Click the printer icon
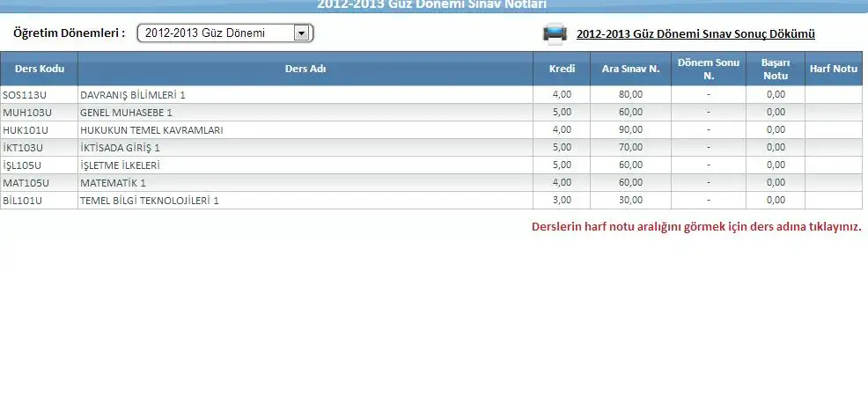 (554, 34)
